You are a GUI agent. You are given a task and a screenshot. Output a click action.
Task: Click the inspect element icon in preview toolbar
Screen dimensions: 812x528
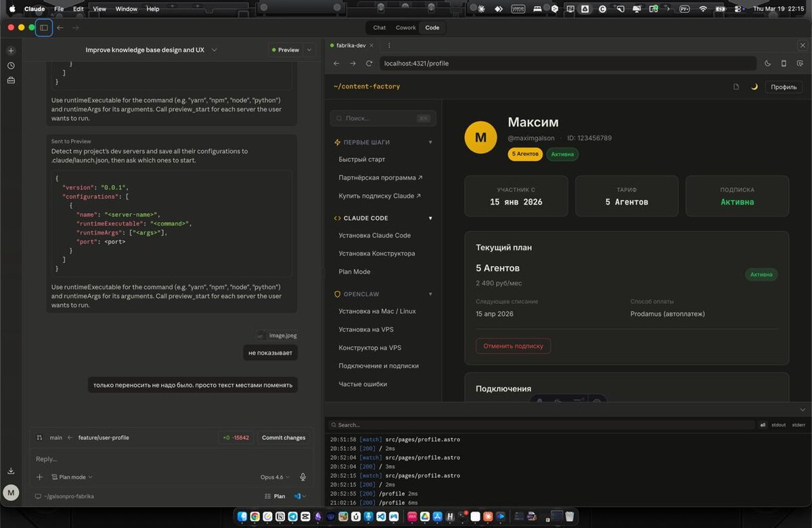point(800,64)
